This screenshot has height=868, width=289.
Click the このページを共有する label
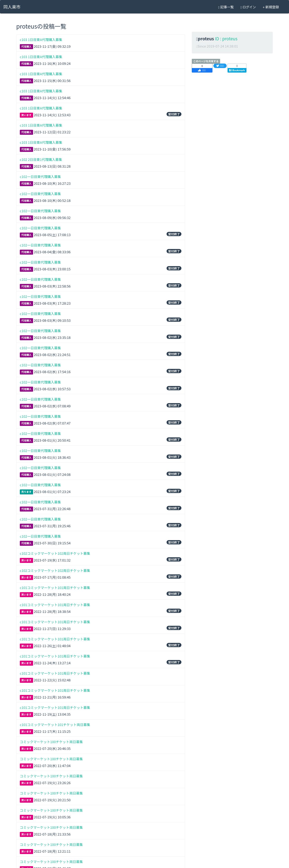[x=206, y=61]
